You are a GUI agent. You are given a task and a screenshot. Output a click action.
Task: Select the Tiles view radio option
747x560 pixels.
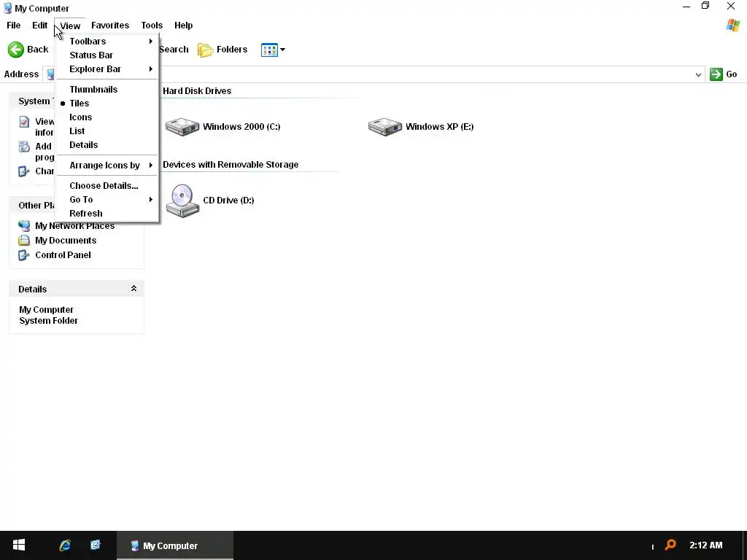[107, 104]
